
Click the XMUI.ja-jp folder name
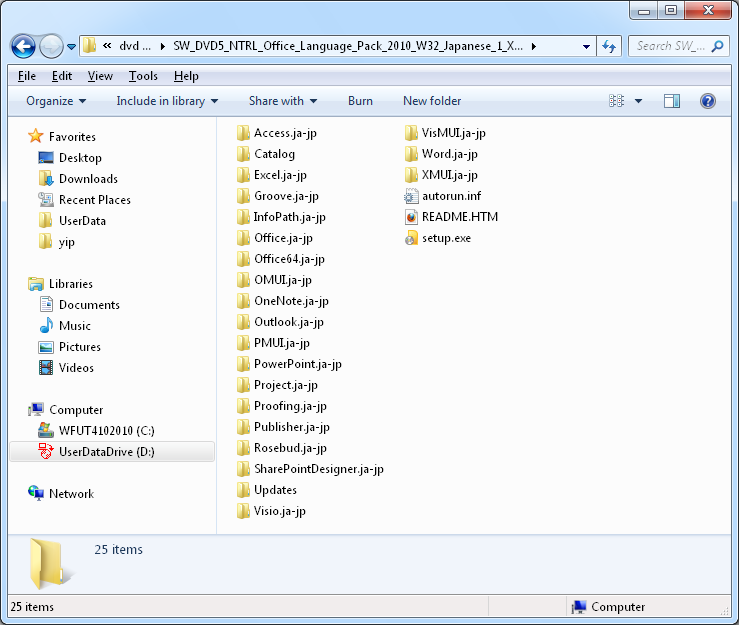[x=450, y=175]
